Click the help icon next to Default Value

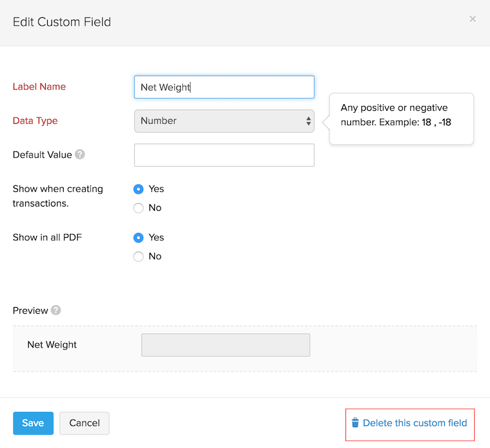[80, 154]
